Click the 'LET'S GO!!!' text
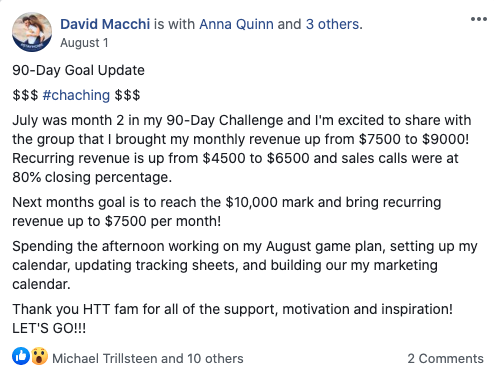 click(x=49, y=329)
